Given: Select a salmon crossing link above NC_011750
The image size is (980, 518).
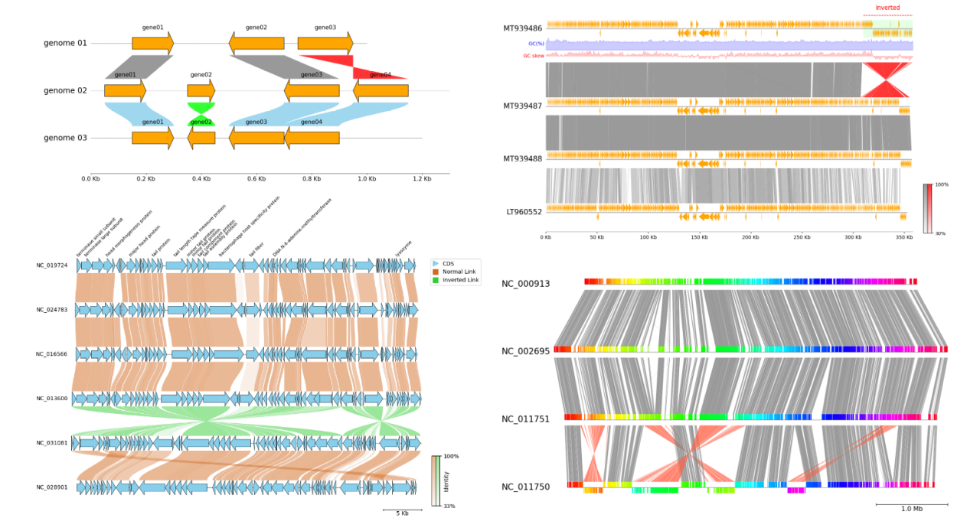Looking at the screenshot, I should tap(689, 451).
